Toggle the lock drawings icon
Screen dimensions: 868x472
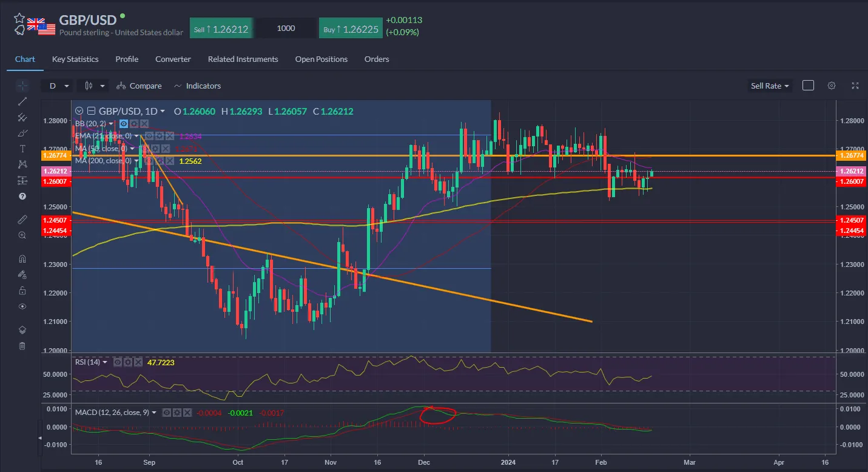[x=22, y=290]
